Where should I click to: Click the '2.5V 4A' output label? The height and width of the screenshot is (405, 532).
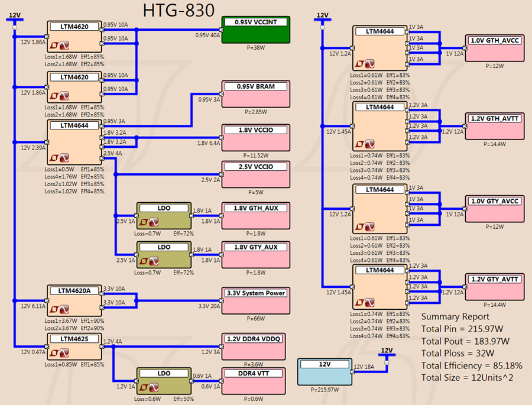click(x=113, y=153)
